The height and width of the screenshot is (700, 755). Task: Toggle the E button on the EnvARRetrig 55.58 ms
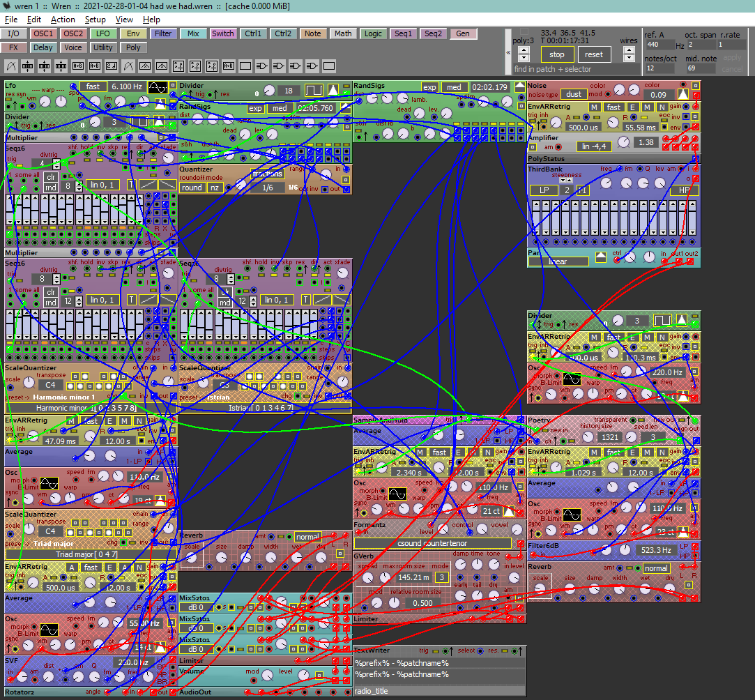[632, 107]
